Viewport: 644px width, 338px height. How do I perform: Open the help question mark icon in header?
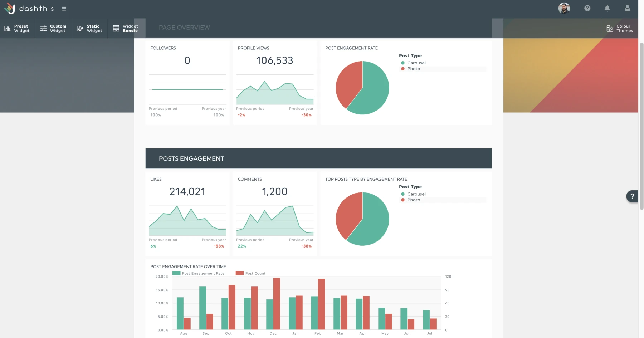pos(587,8)
